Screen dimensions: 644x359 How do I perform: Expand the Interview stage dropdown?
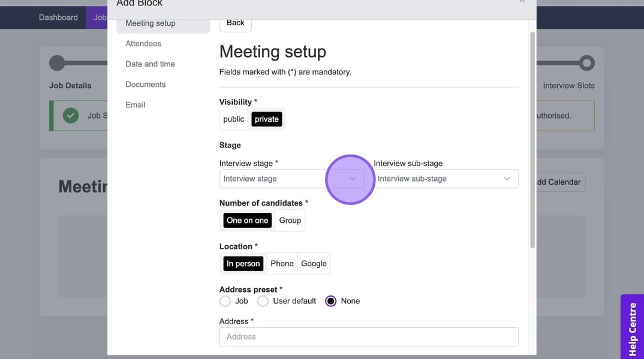[291, 179]
